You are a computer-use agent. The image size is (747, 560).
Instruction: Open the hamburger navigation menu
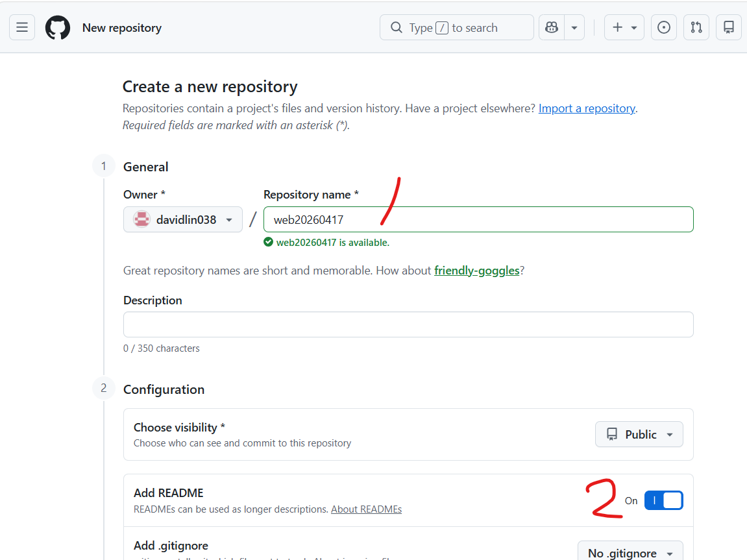[x=22, y=27]
